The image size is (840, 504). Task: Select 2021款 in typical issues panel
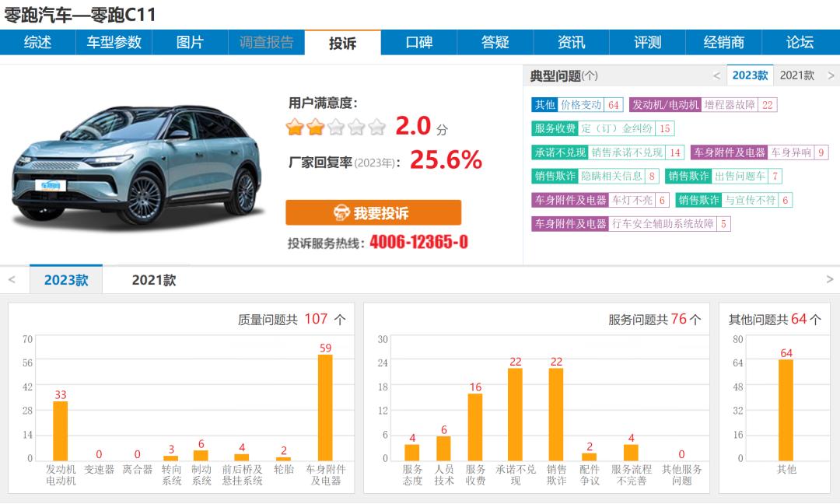click(x=797, y=75)
